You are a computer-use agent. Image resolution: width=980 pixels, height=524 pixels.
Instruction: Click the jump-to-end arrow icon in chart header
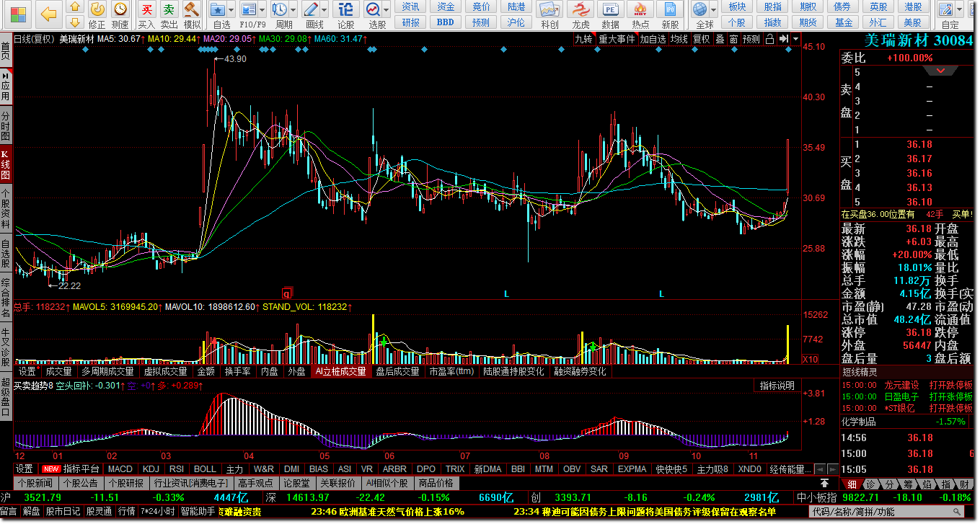click(783, 39)
